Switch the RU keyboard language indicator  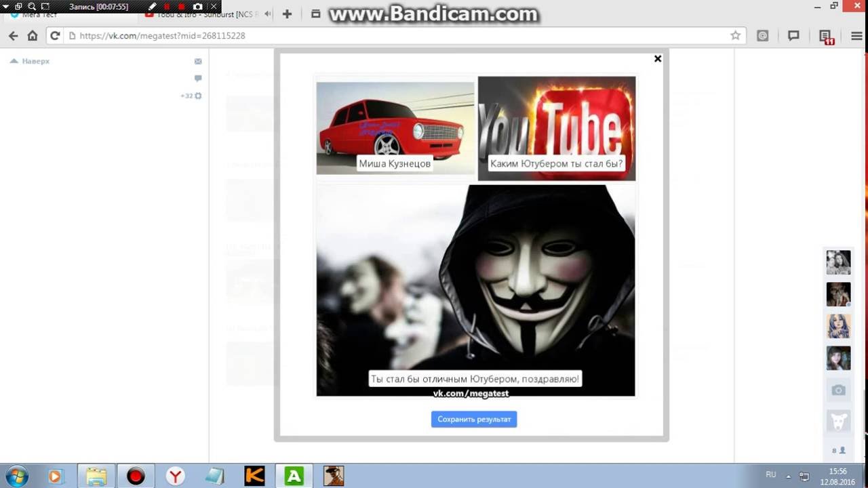click(x=771, y=474)
